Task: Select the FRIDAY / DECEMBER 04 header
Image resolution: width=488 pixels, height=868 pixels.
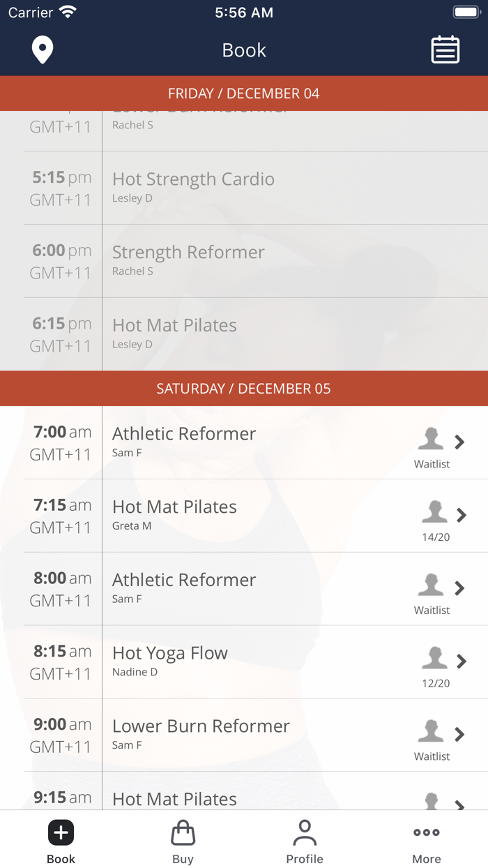Action: pos(244,93)
